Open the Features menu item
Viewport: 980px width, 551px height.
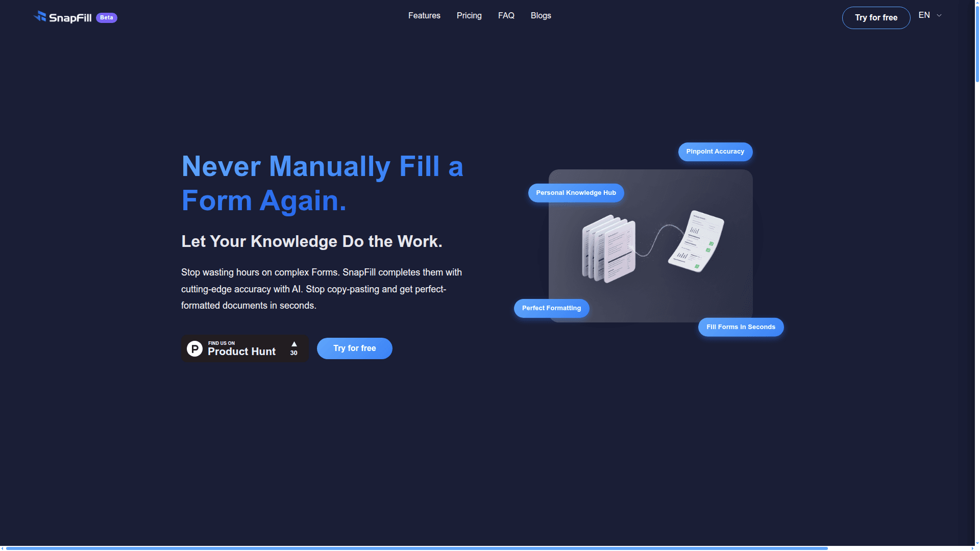tap(424, 16)
